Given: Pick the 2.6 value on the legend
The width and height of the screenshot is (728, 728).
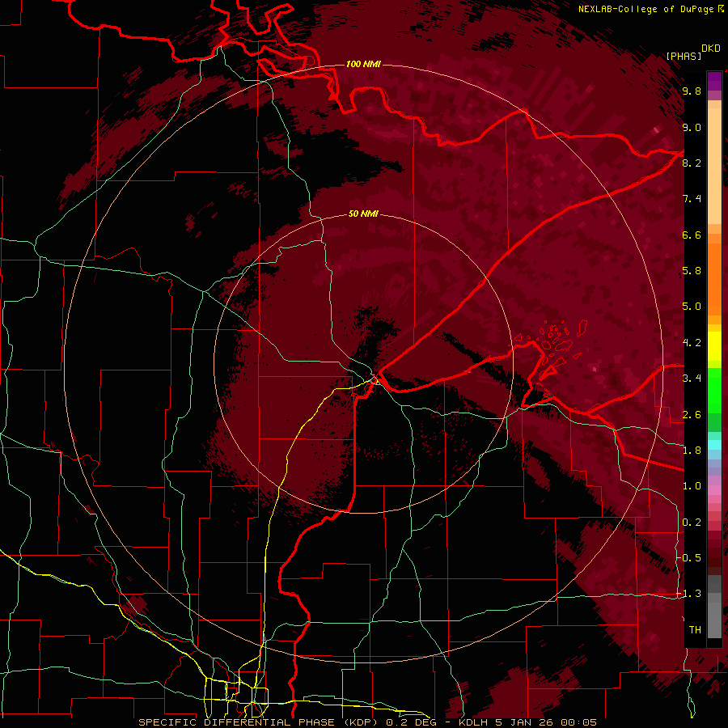Looking at the screenshot, I should [692, 415].
